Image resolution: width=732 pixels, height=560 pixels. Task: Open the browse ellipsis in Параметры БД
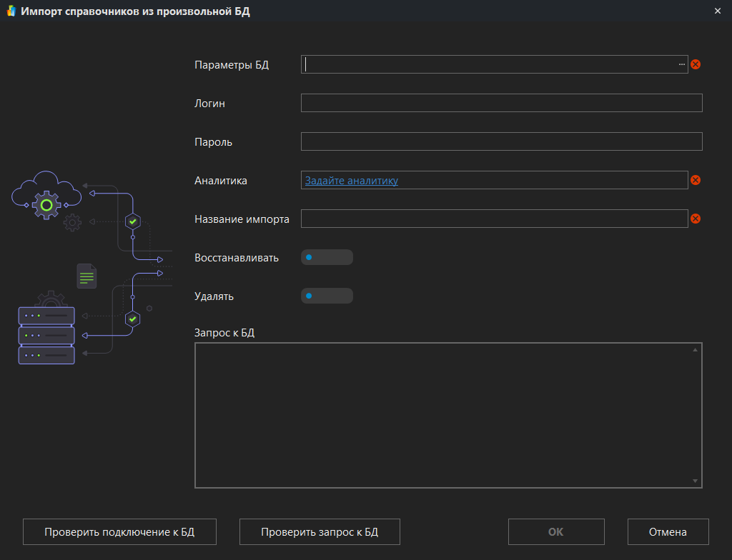coord(681,64)
